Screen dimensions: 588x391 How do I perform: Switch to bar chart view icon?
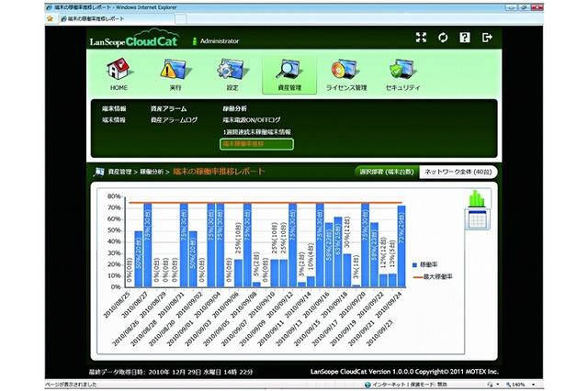[477, 198]
